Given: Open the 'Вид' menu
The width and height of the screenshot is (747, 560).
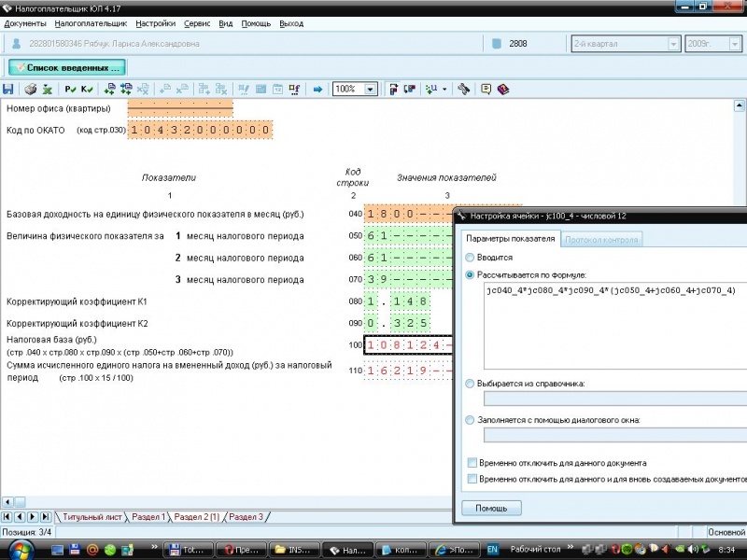Looking at the screenshot, I should coord(226,24).
